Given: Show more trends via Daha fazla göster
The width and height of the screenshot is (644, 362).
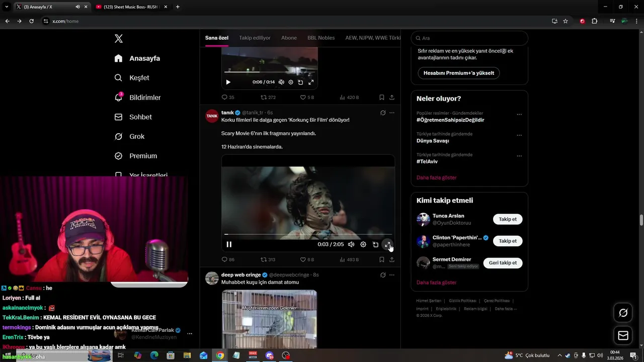Looking at the screenshot, I should click(437, 177).
